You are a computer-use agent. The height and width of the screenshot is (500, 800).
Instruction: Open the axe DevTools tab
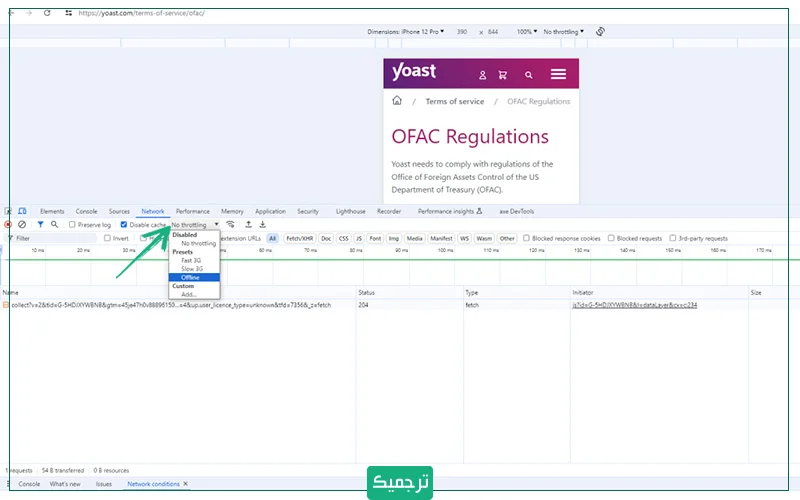click(x=516, y=211)
